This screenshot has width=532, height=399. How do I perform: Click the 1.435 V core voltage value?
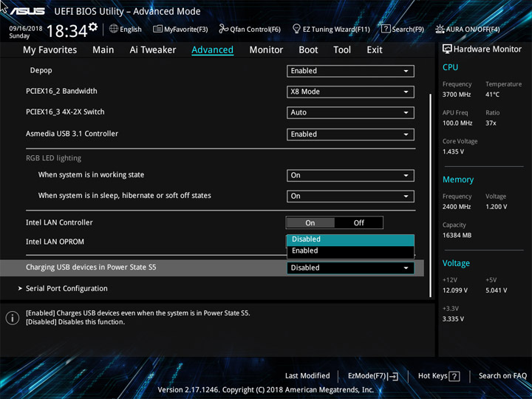click(453, 151)
